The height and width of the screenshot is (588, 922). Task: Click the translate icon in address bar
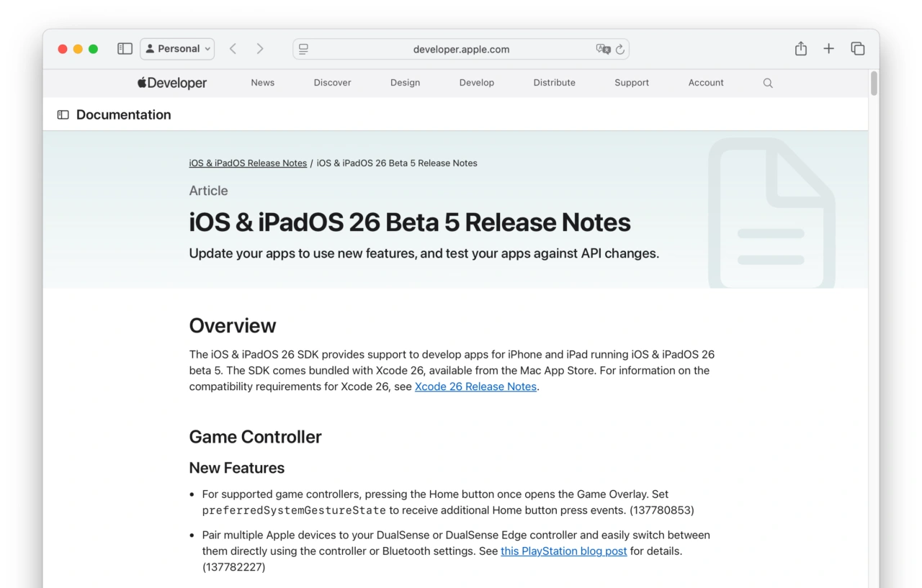coord(603,49)
